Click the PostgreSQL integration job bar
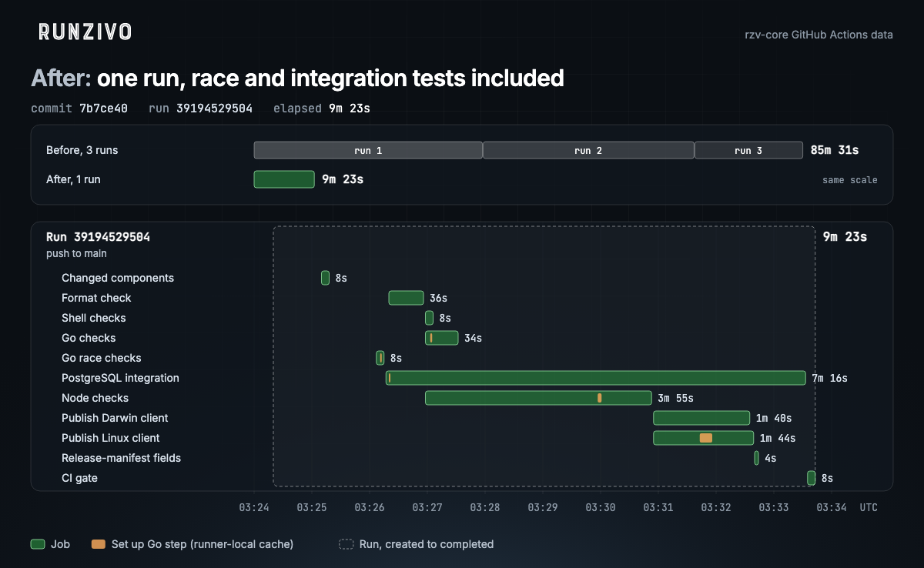Screen dimensions: 924x568 [596, 378]
